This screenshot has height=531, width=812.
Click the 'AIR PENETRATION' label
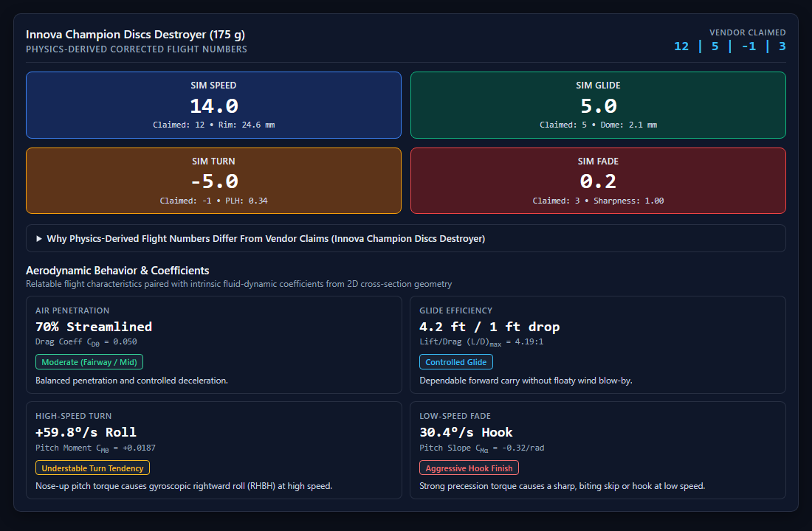(72, 310)
